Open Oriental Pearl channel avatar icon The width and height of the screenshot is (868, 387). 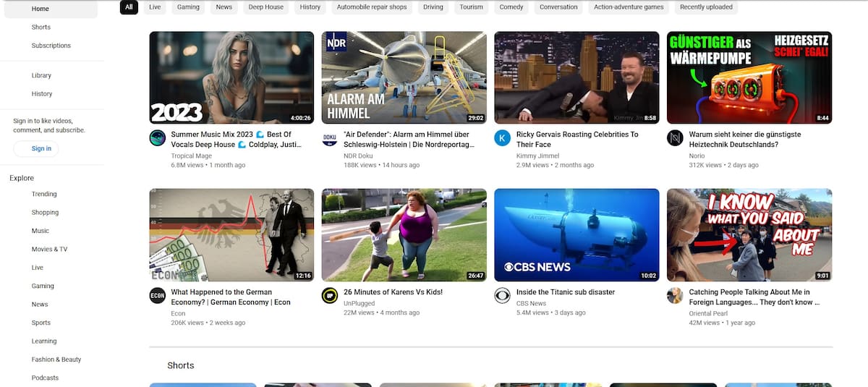tap(675, 296)
